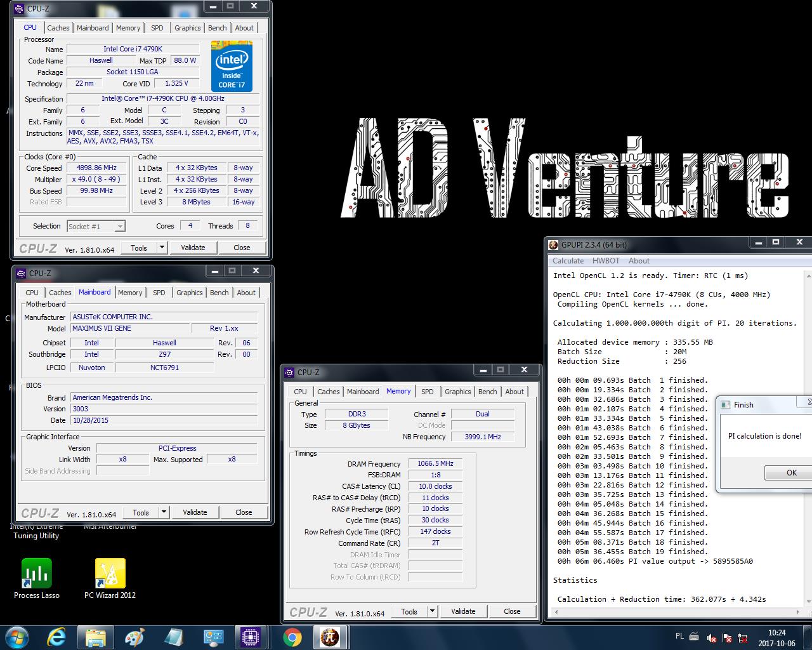Open the Action Center flag tray icon
812x650 pixels.
click(x=727, y=638)
